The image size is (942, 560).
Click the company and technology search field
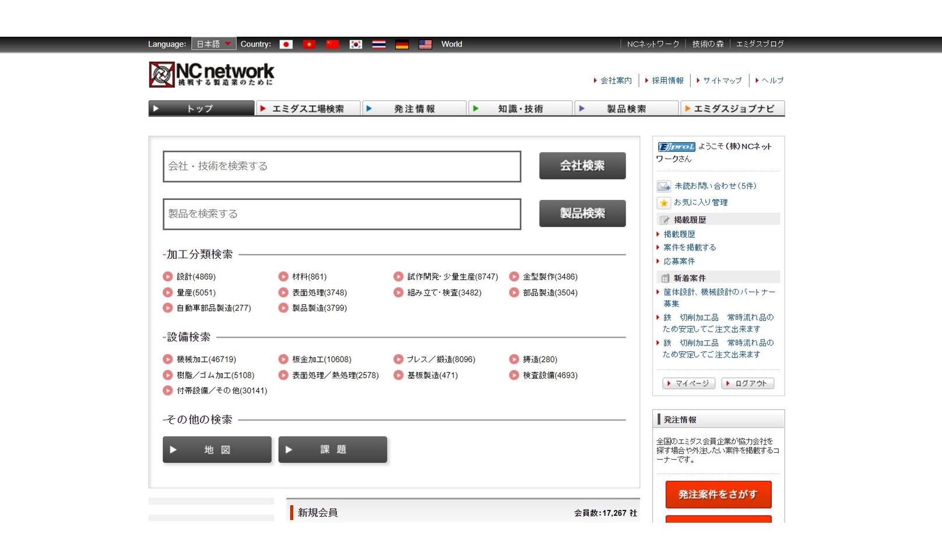(x=342, y=167)
